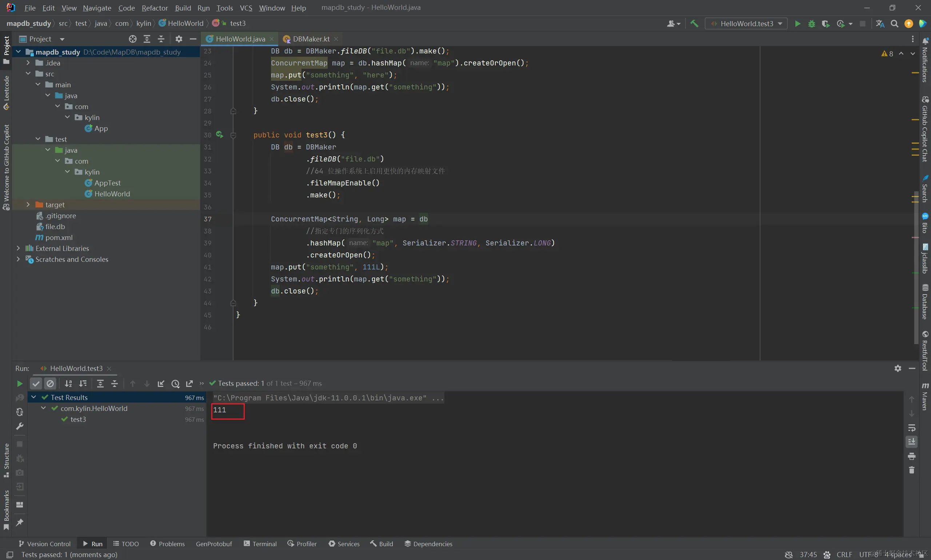Screen dimensions: 931x560
Task: Build project with hammer icon
Action: 694,23
